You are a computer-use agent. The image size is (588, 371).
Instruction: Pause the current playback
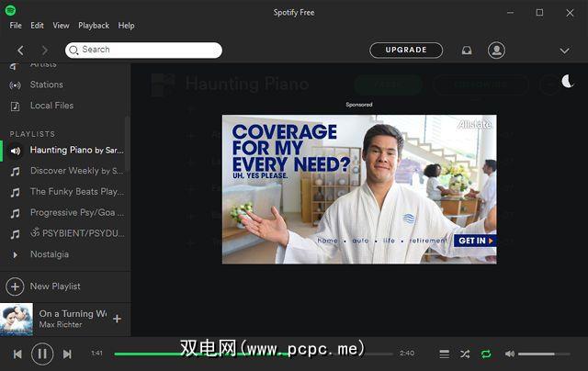click(x=42, y=354)
